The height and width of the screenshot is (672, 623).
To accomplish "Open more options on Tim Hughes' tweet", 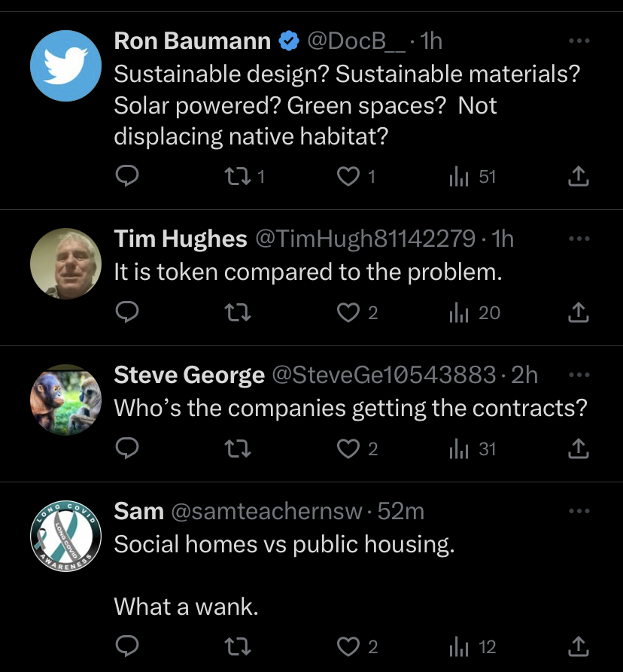I will pos(579,239).
